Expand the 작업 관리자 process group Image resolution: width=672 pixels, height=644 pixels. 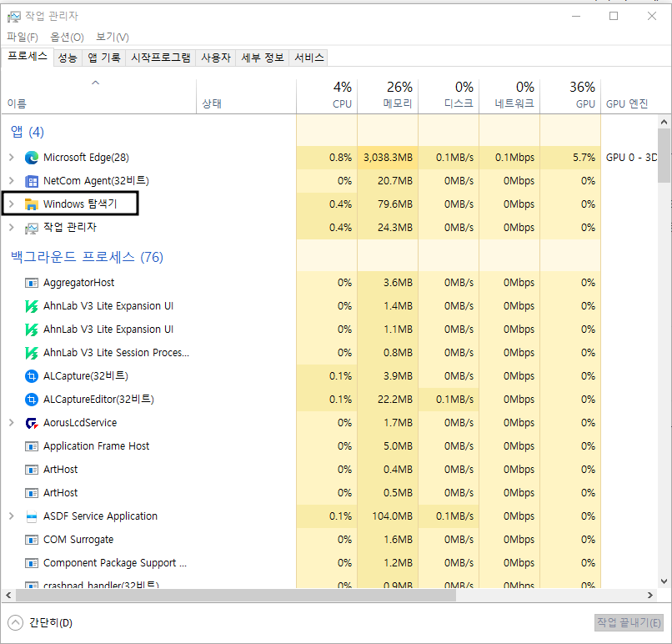[12, 227]
